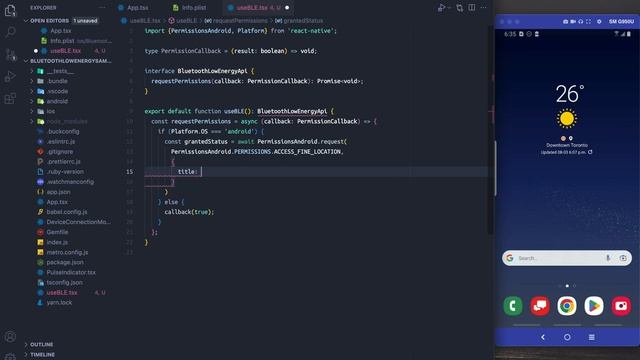640x360 pixels.
Task: Switch to the App.tsx editor tab
Action: pyautogui.click(x=138, y=8)
